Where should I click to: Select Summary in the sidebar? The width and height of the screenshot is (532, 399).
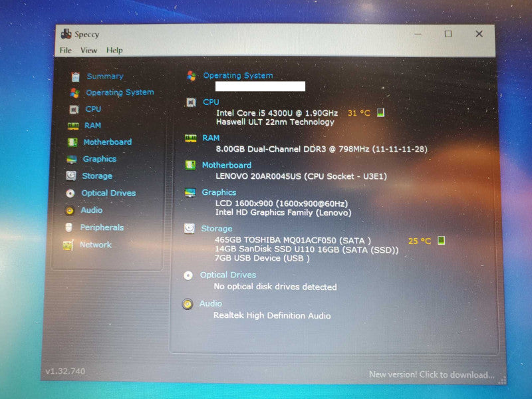(x=105, y=76)
